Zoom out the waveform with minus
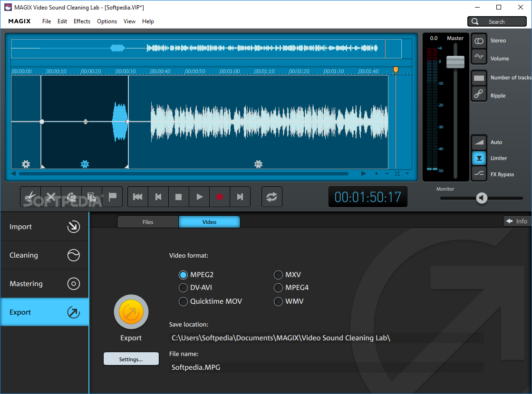The width and height of the screenshot is (532, 394). (387, 173)
